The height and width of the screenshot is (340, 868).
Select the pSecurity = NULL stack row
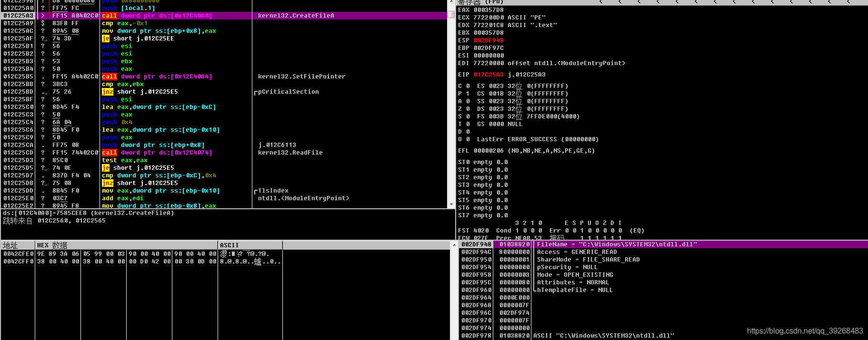(x=663, y=267)
